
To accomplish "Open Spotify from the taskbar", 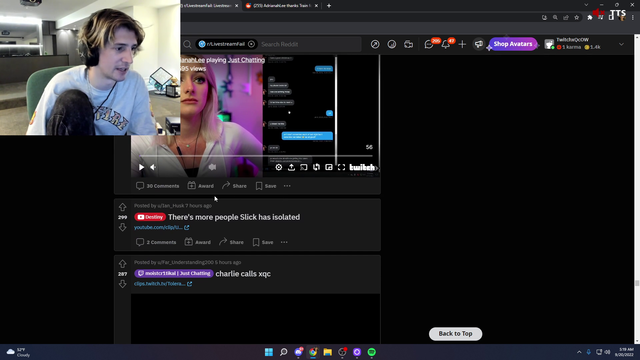I will 371,352.
